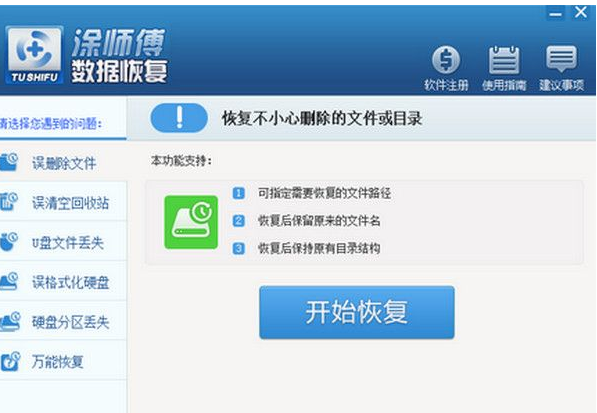Choose 误格式化硬盘 option
Image resolution: width=597 pixels, height=413 pixels.
[x=63, y=282]
